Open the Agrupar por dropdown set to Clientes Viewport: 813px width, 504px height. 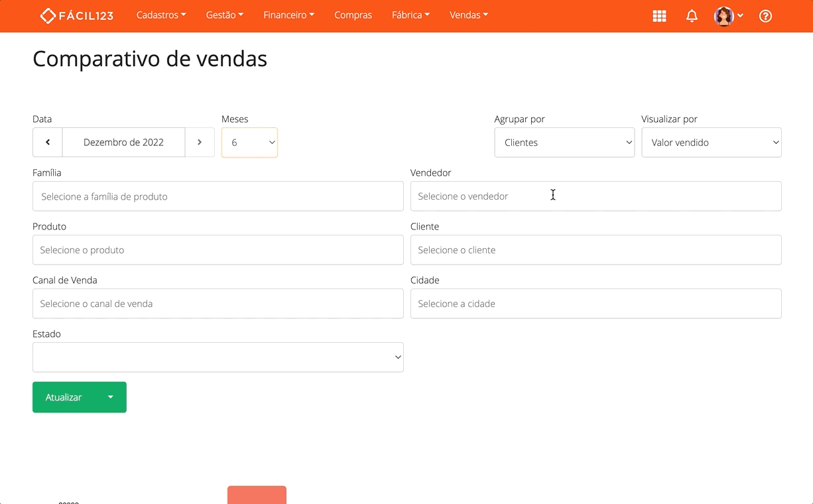[564, 142]
